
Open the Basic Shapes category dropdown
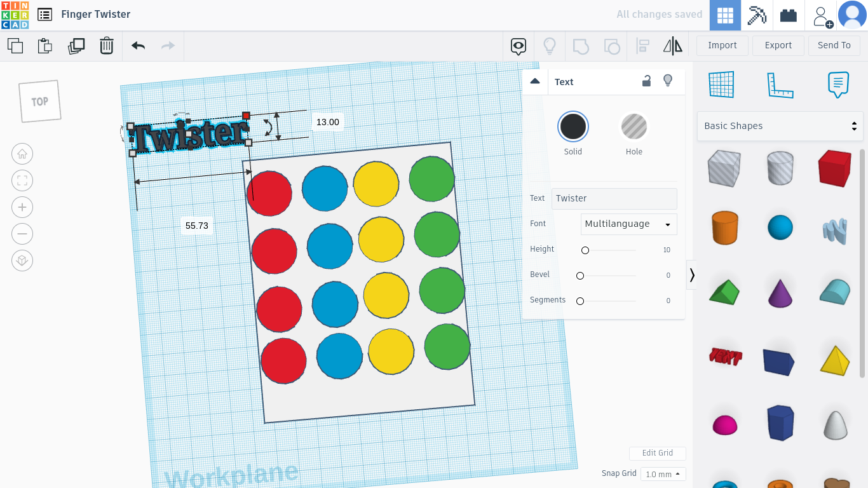(780, 126)
